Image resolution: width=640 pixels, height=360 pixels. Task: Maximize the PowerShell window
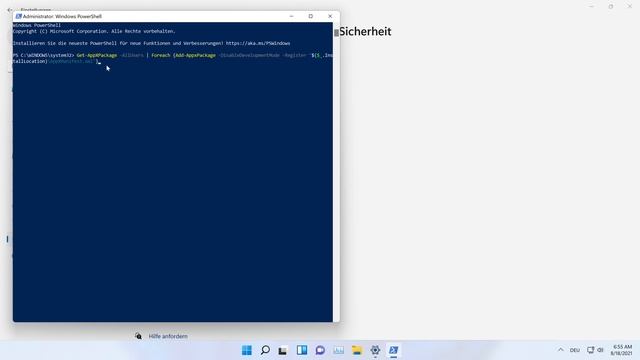tap(311, 16)
